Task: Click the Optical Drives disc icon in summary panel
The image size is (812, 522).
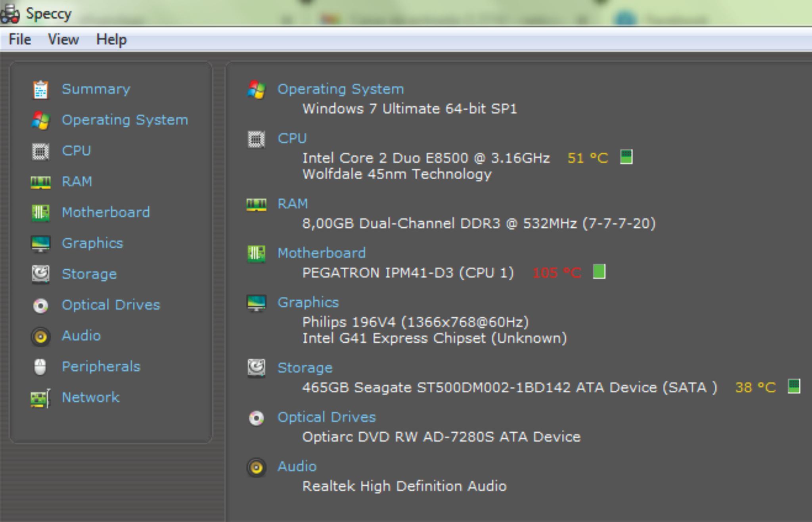Action: 256,418
